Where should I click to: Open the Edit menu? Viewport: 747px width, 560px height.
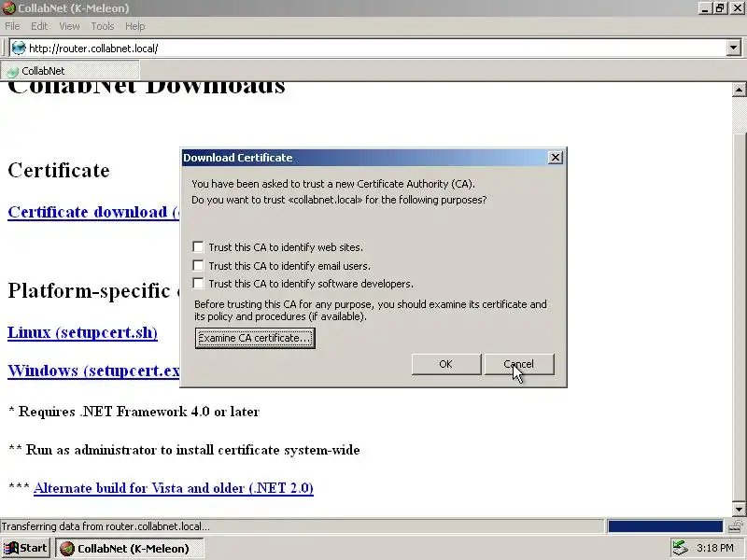39,26
